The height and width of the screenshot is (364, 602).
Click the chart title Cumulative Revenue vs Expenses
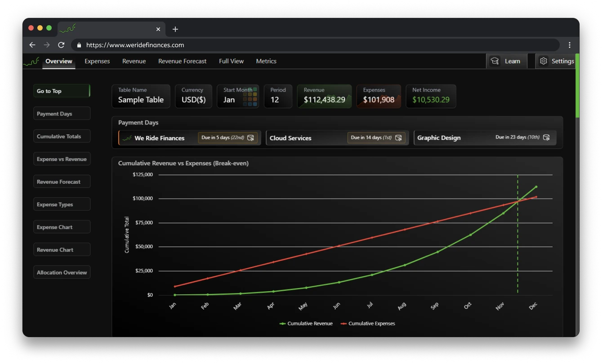[x=183, y=163]
